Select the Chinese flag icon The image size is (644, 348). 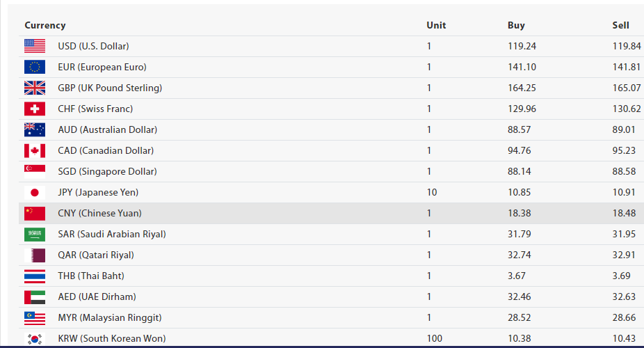click(35, 213)
